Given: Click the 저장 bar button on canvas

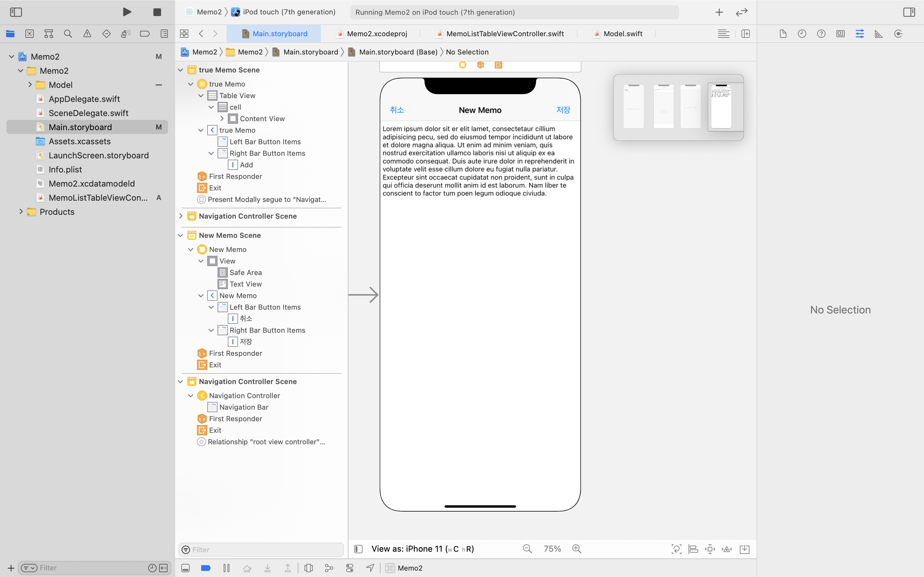Looking at the screenshot, I should coord(563,110).
